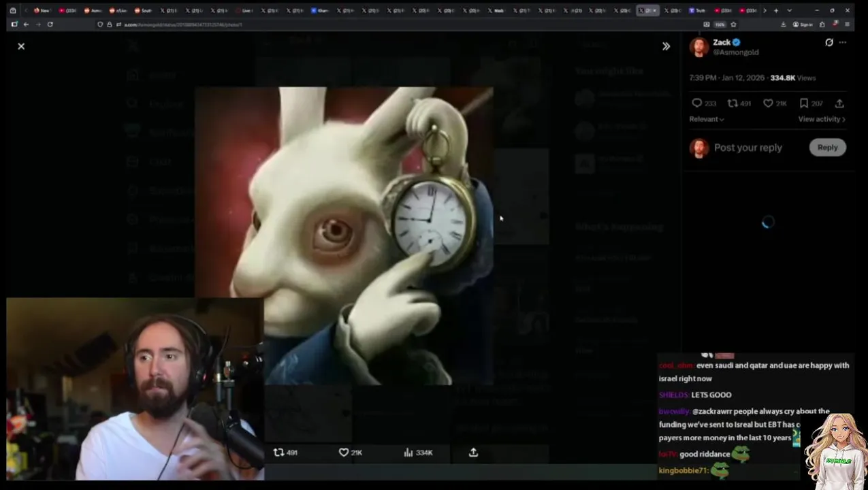868x490 pixels.
Task: Open the Relevant sort dropdown
Action: (x=707, y=119)
